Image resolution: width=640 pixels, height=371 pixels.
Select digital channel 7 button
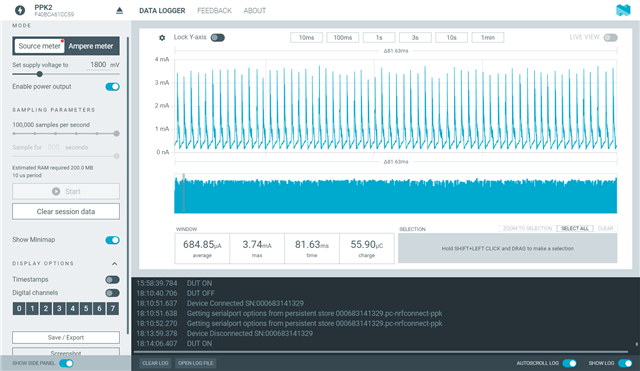click(x=113, y=309)
